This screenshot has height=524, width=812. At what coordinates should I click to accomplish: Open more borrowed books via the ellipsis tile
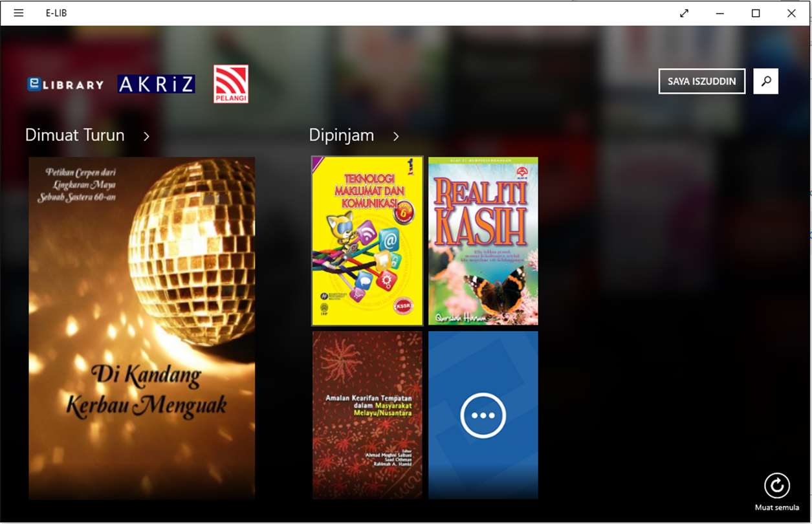click(483, 415)
